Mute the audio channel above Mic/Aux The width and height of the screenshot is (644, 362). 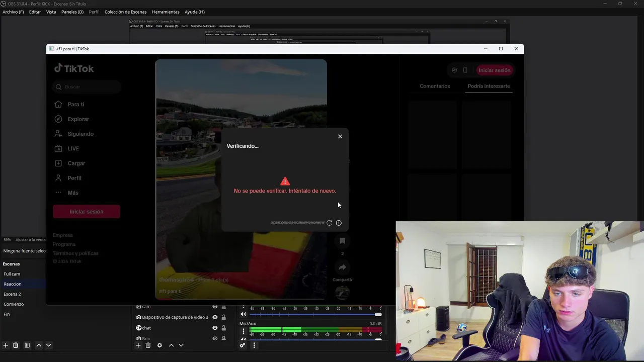244,314
